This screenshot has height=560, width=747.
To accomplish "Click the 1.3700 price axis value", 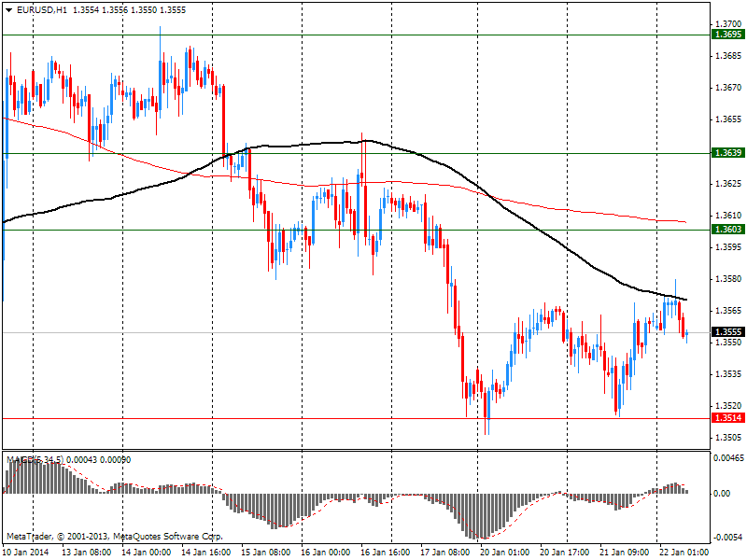I will pyautogui.click(x=727, y=23).
